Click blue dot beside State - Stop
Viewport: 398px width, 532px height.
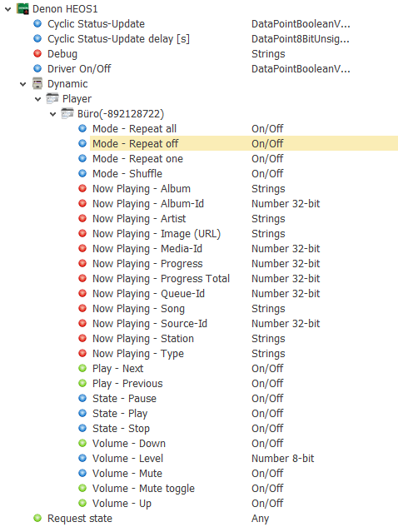(x=82, y=428)
